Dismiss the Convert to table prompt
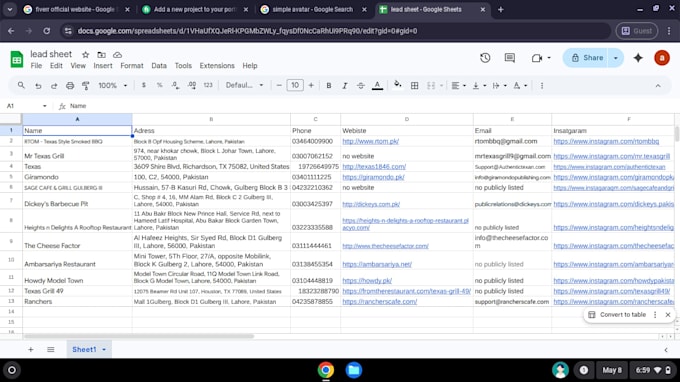This screenshot has width=680, height=382. pos(668,315)
